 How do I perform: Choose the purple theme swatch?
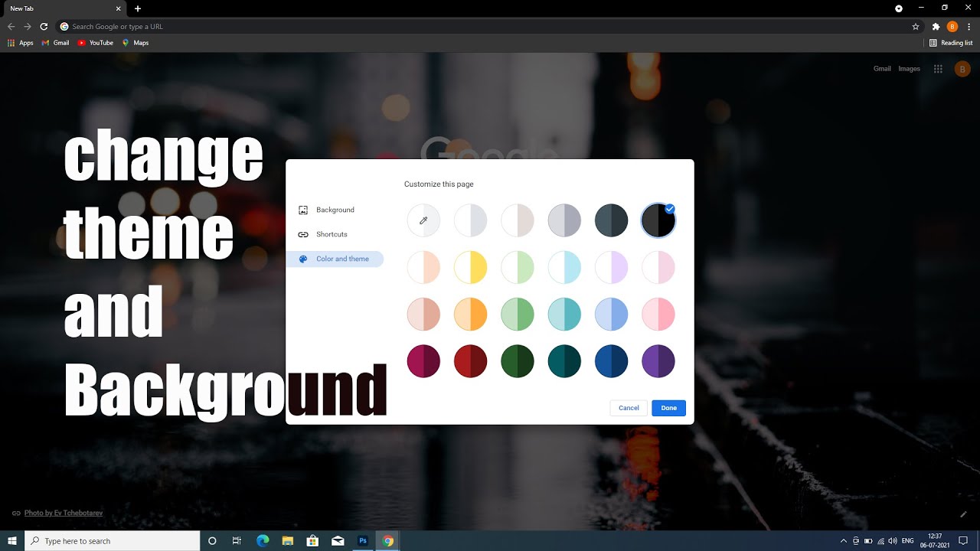pyautogui.click(x=658, y=361)
